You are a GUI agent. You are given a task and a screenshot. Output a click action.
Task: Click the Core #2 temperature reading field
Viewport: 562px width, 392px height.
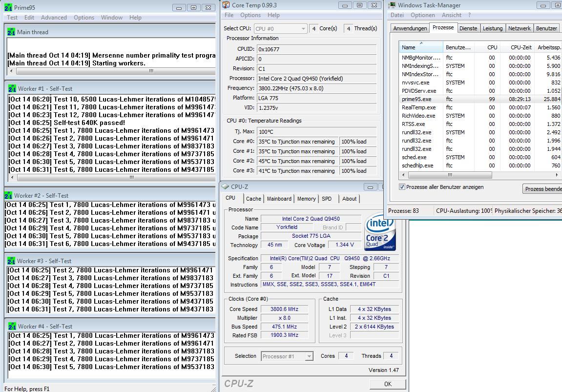click(x=298, y=161)
